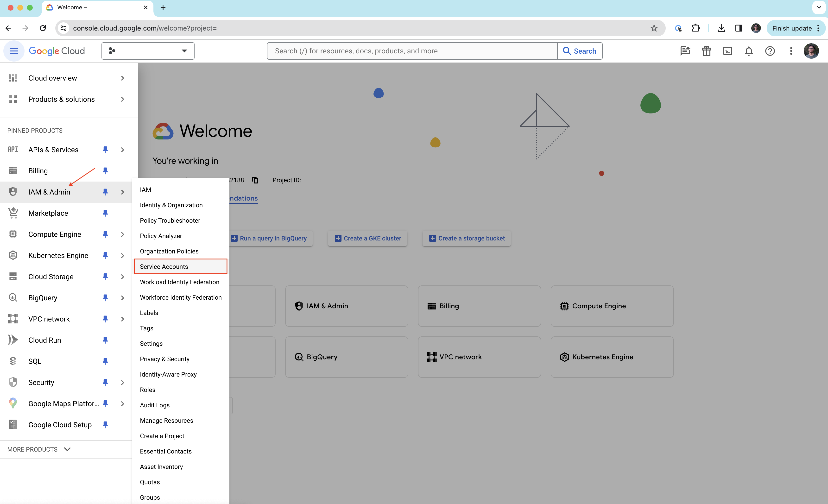Open the help question mark icon

pos(770,51)
